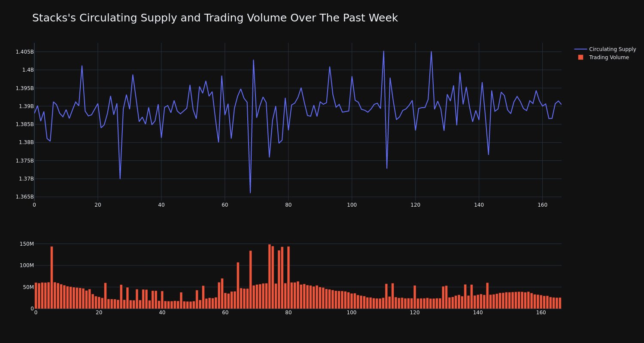The height and width of the screenshot is (343, 644).
Task: Click the 150M label on volume chart
Action: [27, 244]
